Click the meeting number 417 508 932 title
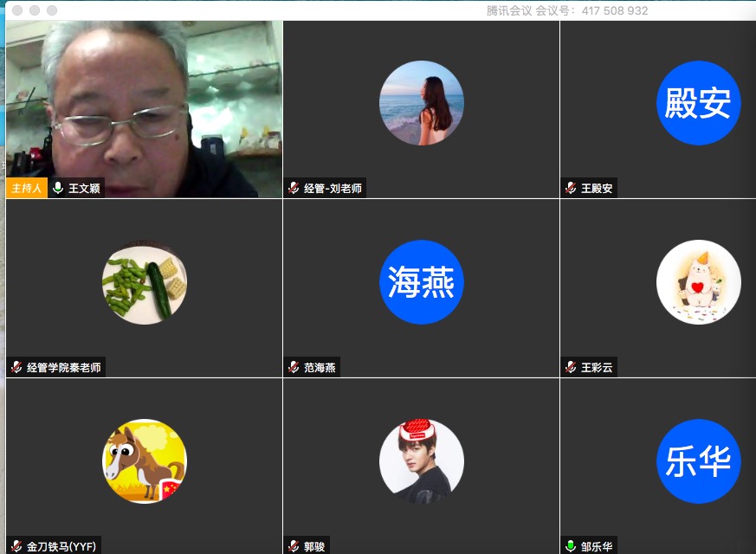This screenshot has height=554, width=756. coord(567,10)
